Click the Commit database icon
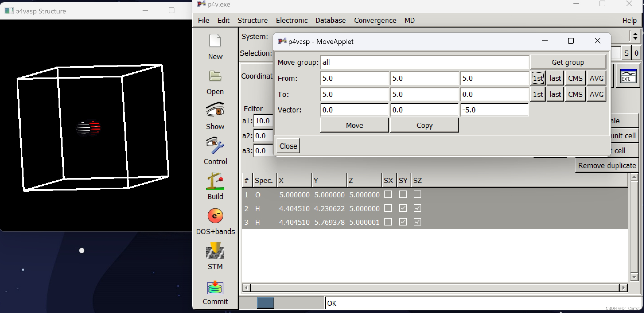This screenshot has height=313, width=644. pos(215,287)
